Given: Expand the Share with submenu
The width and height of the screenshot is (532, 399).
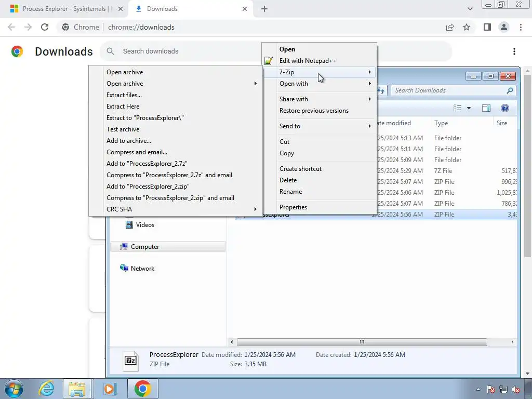Looking at the screenshot, I should [x=320, y=99].
